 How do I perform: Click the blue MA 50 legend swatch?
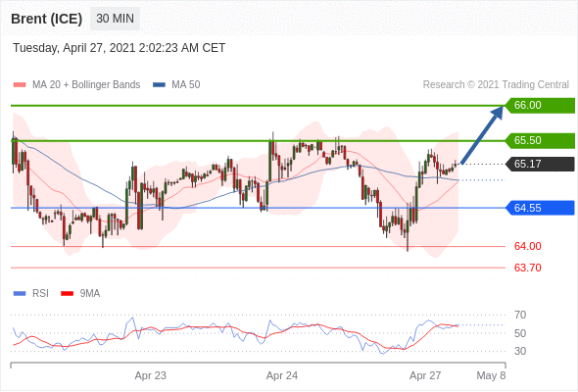[x=159, y=85]
